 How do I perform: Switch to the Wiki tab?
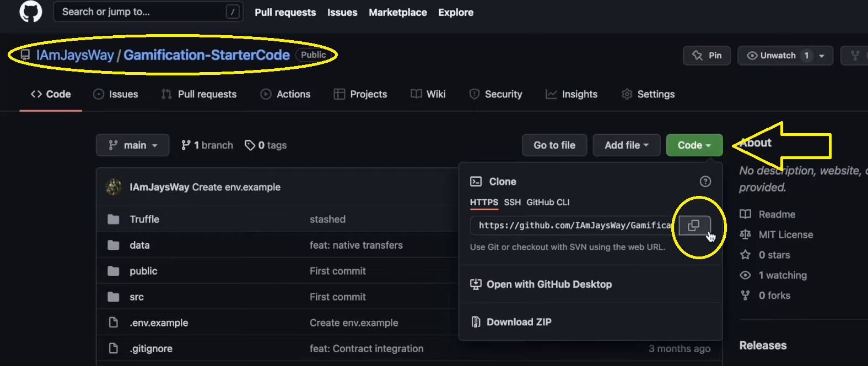point(428,94)
